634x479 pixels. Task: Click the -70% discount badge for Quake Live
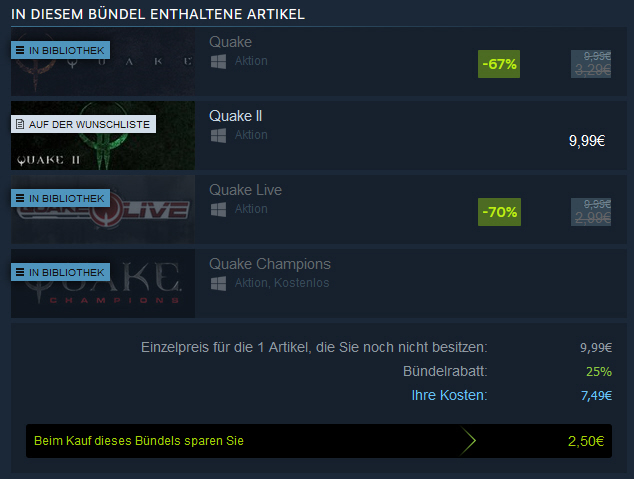point(499,212)
